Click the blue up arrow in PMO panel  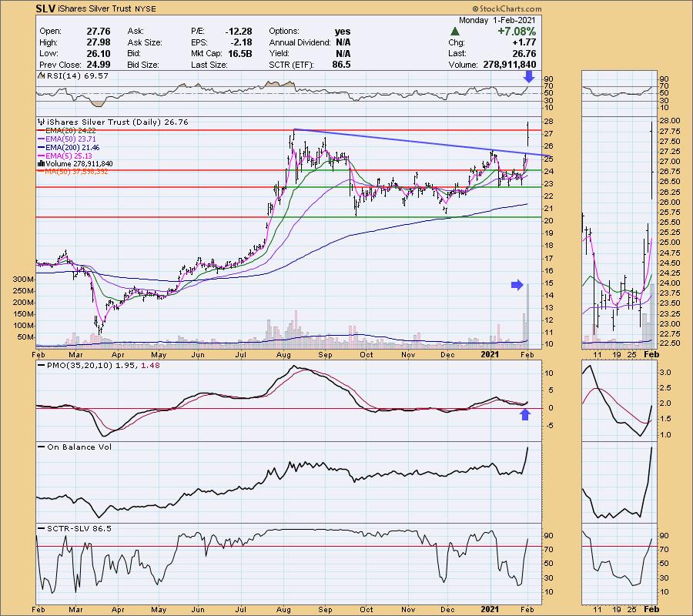[526, 416]
